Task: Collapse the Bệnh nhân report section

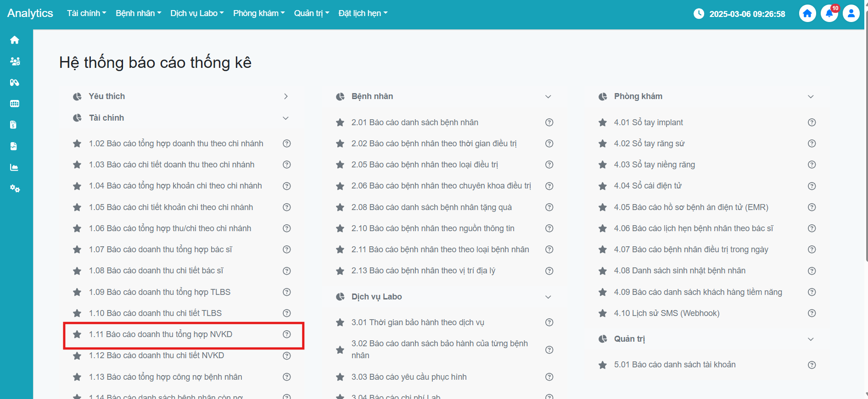Action: coord(548,96)
